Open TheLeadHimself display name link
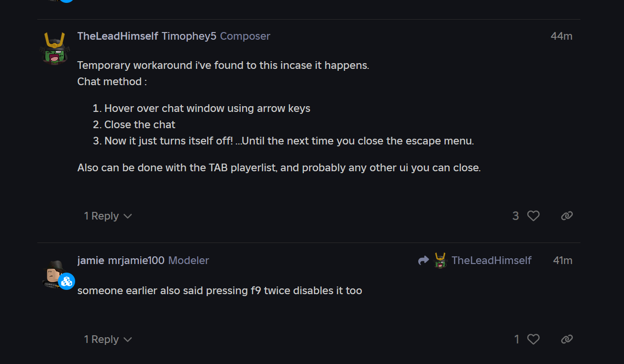The width and height of the screenshot is (624, 364). coord(118,36)
